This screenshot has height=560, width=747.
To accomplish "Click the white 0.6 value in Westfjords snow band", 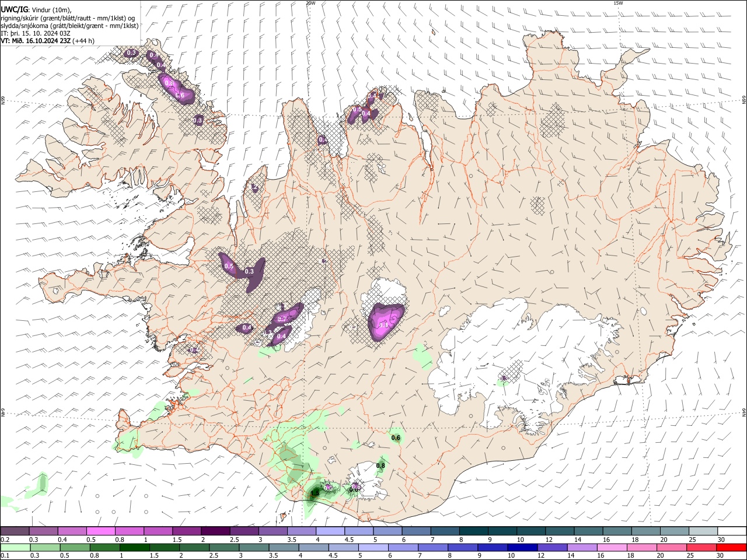I will pos(180,96).
